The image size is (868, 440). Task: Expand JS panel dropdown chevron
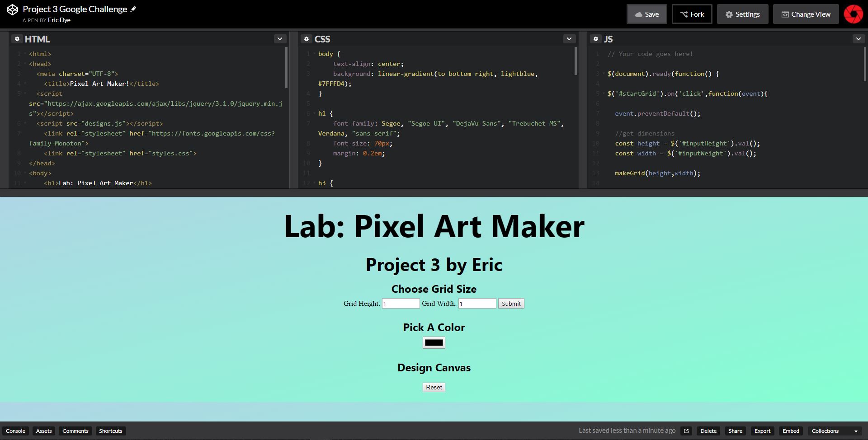pos(859,39)
